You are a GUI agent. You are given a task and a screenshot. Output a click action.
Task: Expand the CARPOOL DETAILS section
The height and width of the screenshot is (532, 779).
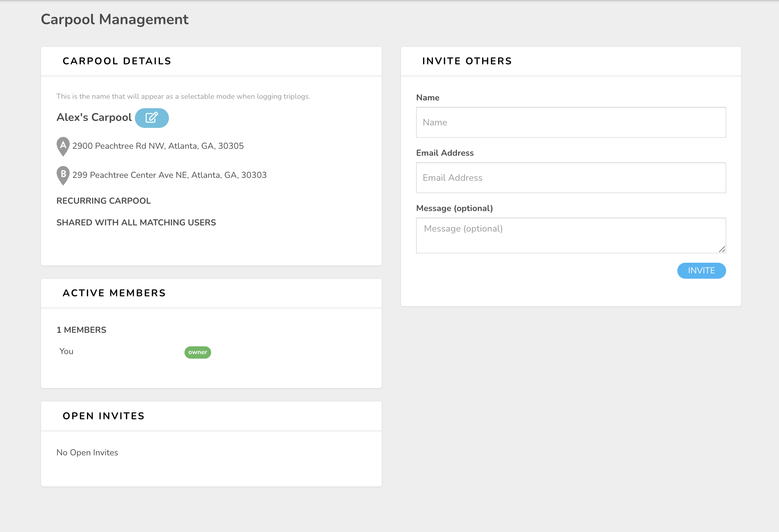pos(117,61)
